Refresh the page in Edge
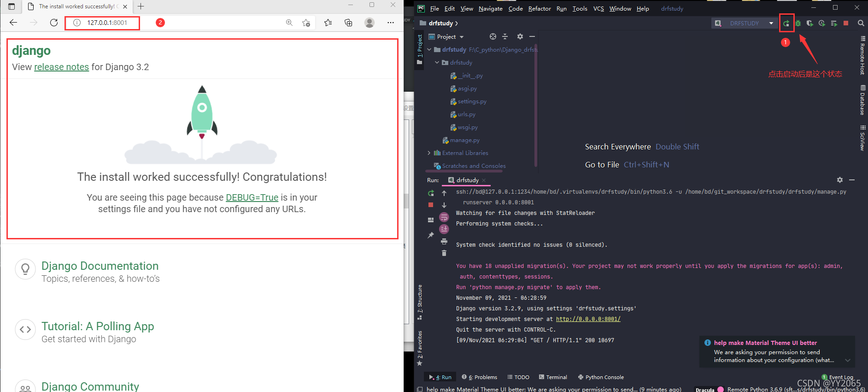Screen dimensions: 868x392 click(54, 23)
